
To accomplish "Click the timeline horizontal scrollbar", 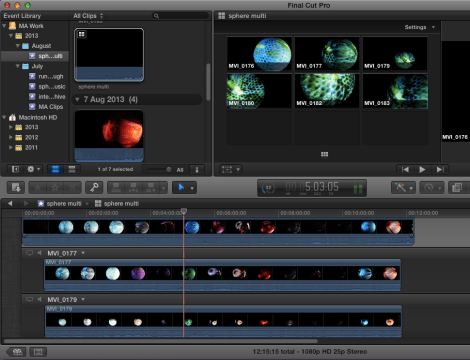I will 161,341.
